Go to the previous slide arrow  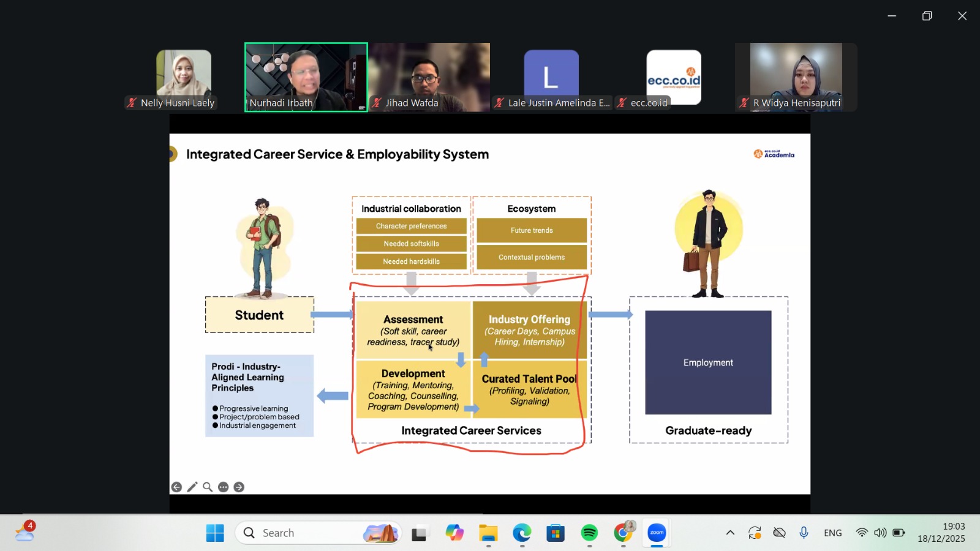(176, 487)
